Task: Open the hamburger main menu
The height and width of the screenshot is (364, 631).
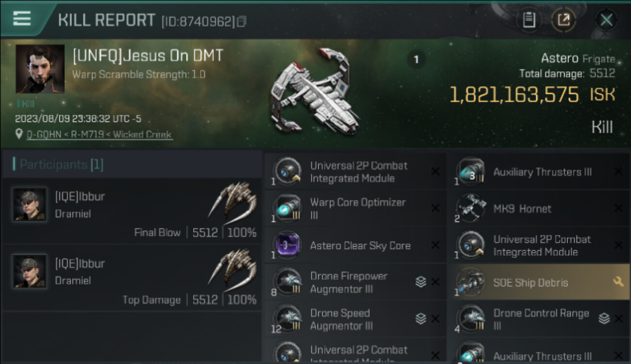Action: coord(22,18)
